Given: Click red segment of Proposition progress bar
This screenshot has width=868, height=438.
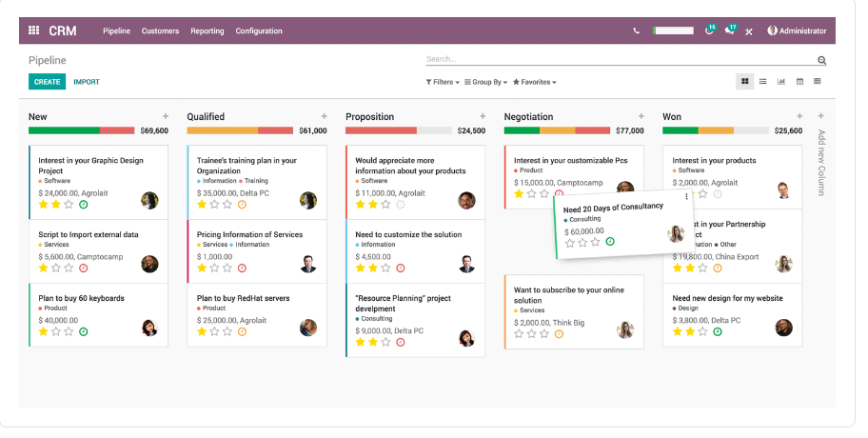Looking at the screenshot, I should (x=381, y=130).
